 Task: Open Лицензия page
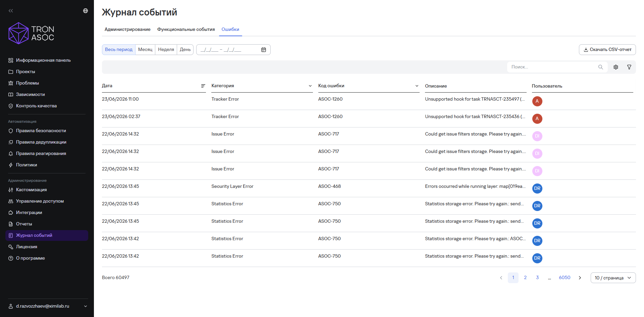point(26,247)
